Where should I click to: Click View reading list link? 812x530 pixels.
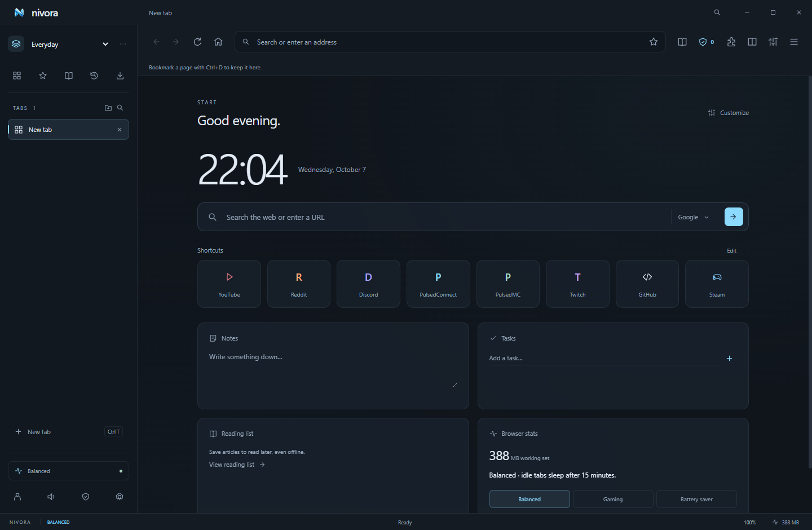(x=237, y=465)
